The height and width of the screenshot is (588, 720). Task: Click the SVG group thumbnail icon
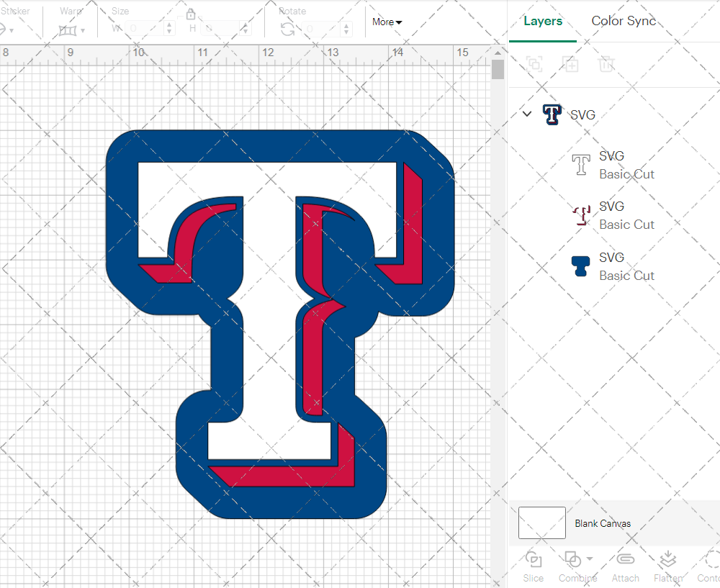click(x=552, y=114)
